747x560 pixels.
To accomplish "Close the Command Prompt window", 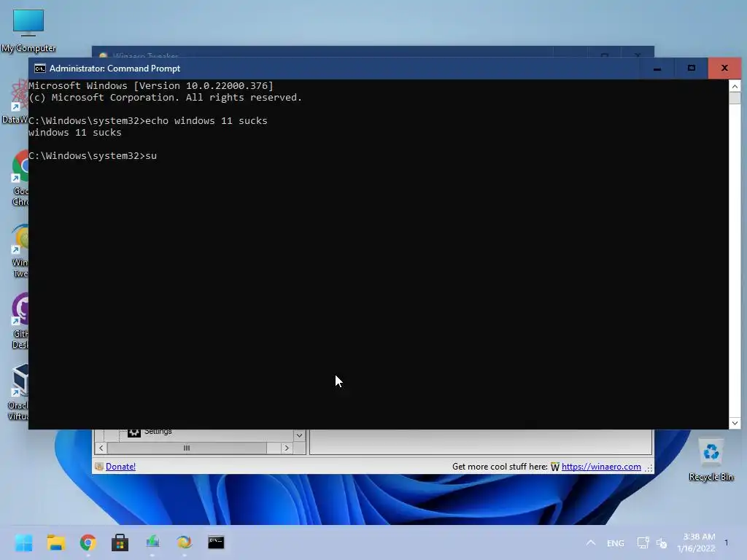I will [724, 69].
